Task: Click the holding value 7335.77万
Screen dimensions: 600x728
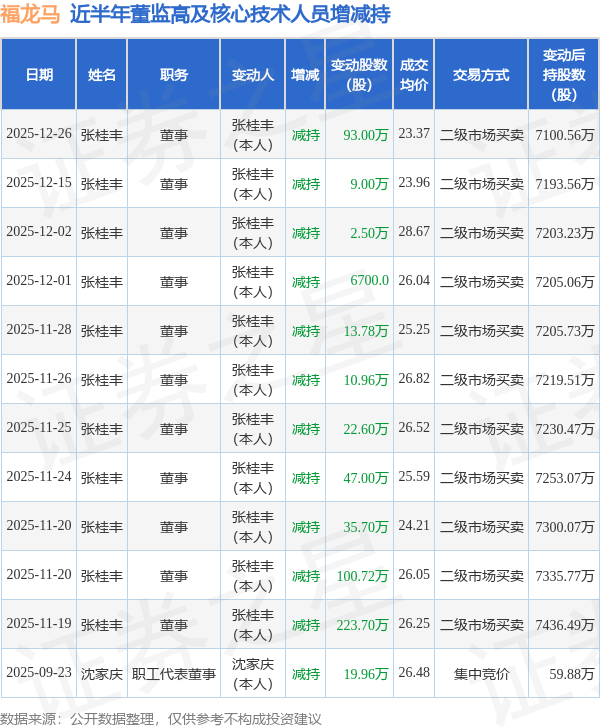Action: [x=564, y=576]
